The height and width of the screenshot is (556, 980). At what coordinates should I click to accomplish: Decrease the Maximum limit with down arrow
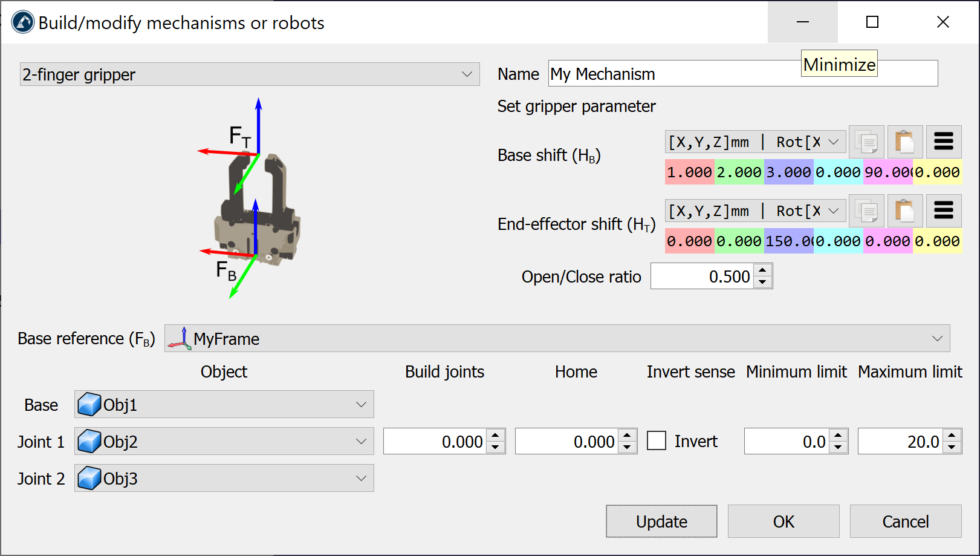[x=952, y=448]
